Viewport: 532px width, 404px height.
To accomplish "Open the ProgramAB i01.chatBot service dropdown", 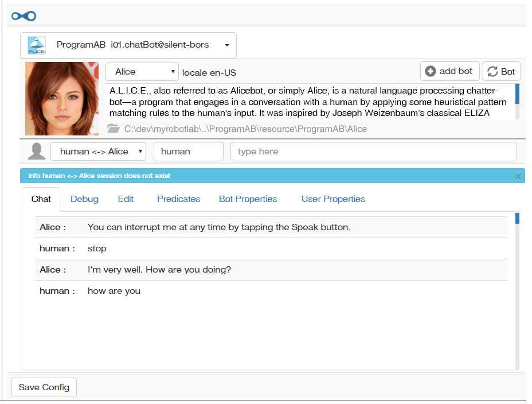I will coord(128,45).
